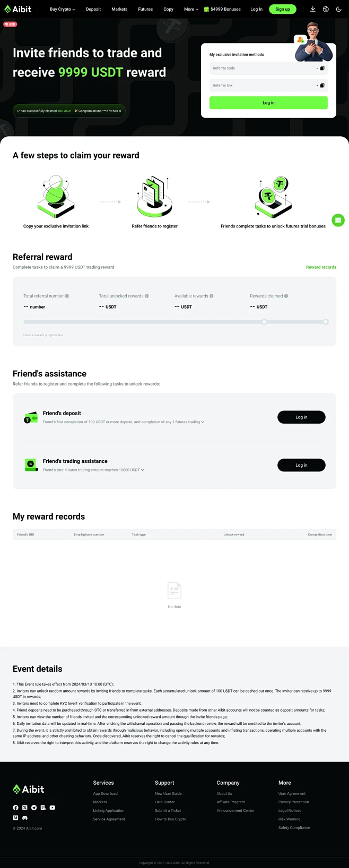Go to the Futures menu item

coord(145,9)
